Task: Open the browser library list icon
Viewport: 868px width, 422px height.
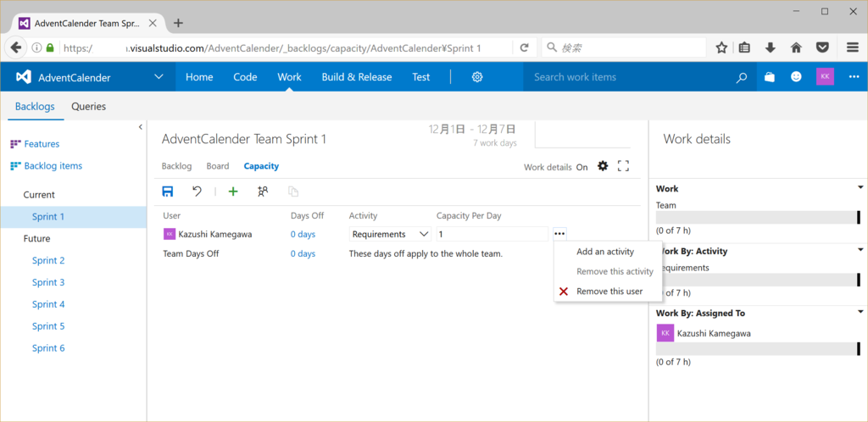Action: [744, 48]
